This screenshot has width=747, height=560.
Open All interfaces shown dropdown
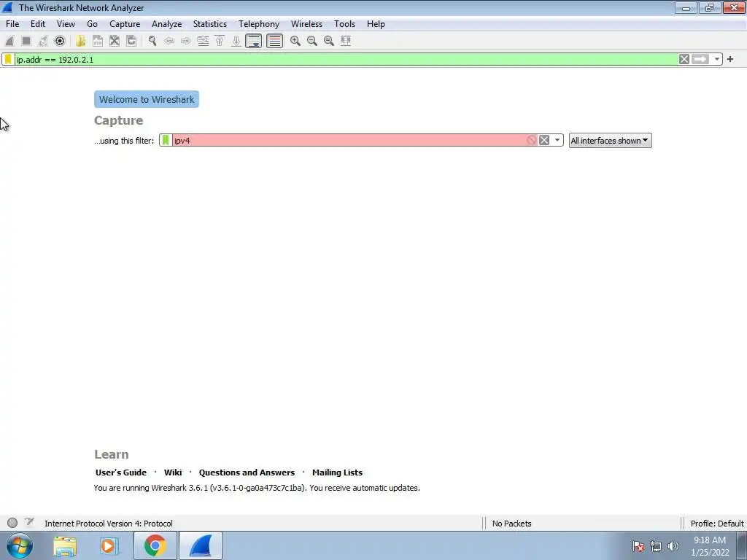coord(611,141)
